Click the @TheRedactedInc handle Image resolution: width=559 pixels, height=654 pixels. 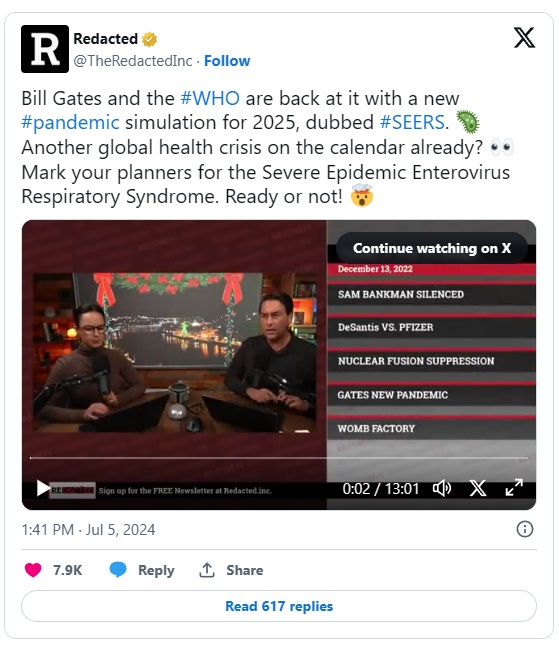(x=133, y=61)
